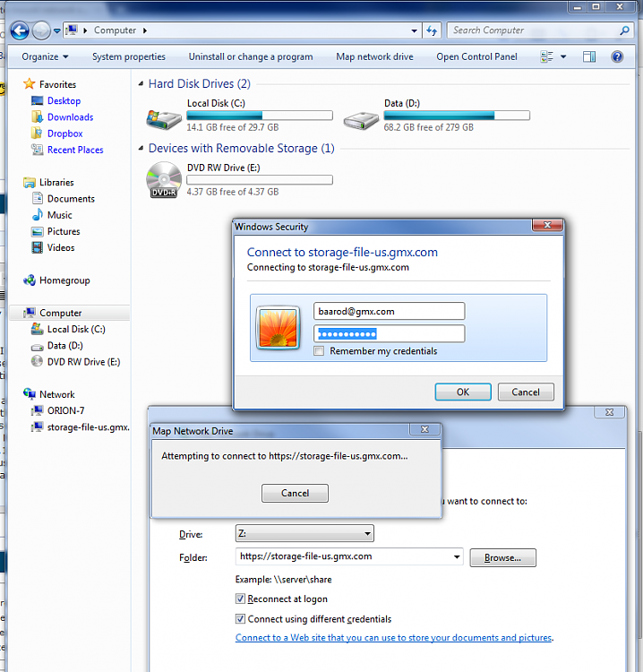
Task: Toggle the preview pane icon
Action: tap(589, 56)
